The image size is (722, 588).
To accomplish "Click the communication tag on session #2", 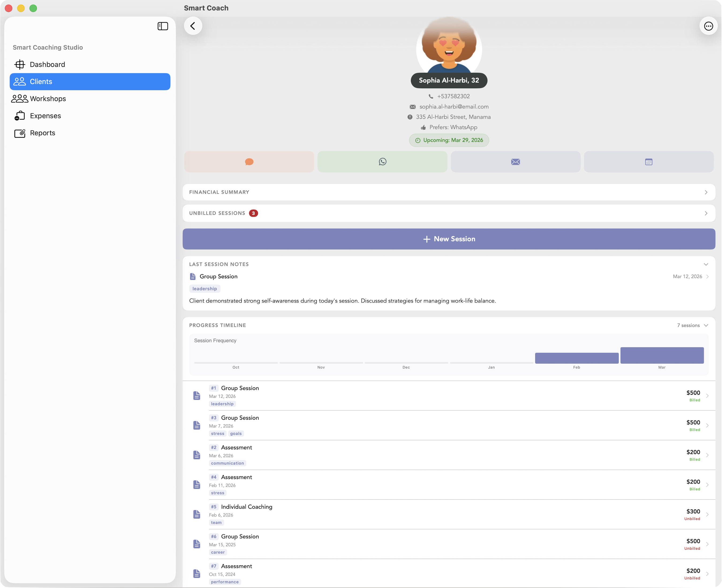I will coord(227,463).
